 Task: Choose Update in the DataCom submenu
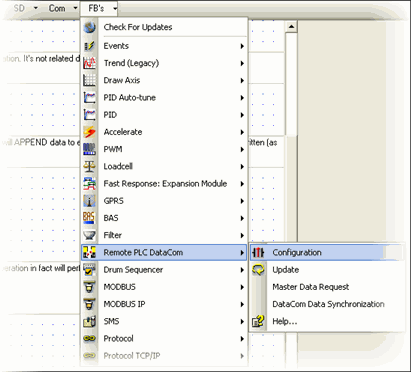(327, 270)
